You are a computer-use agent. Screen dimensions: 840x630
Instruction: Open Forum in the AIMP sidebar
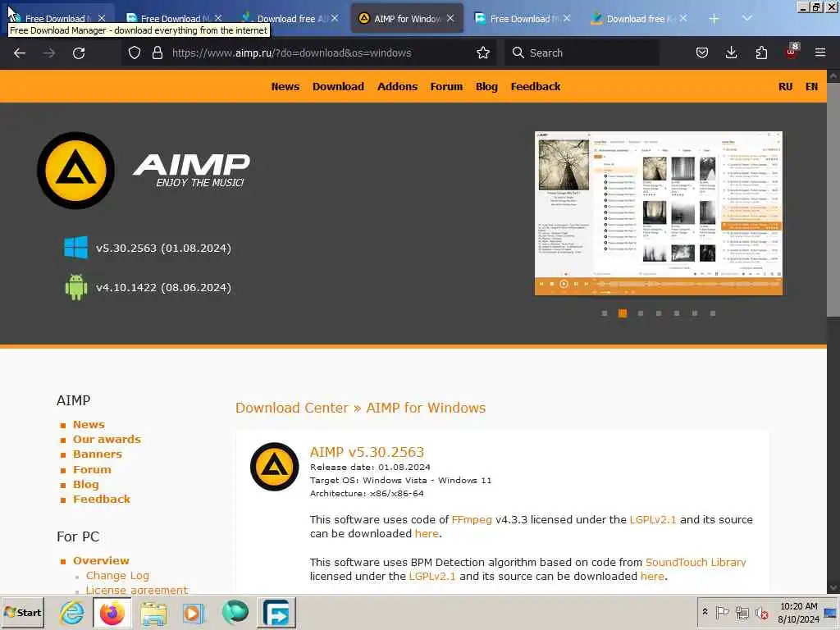point(92,470)
